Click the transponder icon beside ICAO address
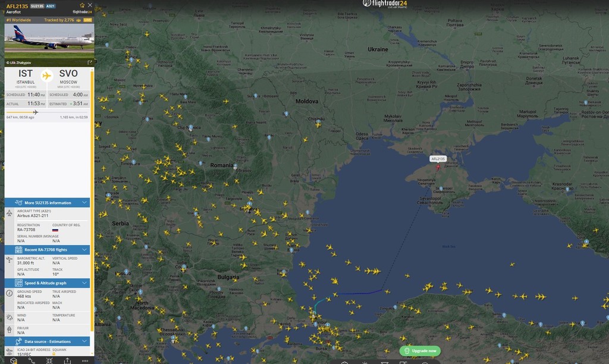 tap(10, 352)
